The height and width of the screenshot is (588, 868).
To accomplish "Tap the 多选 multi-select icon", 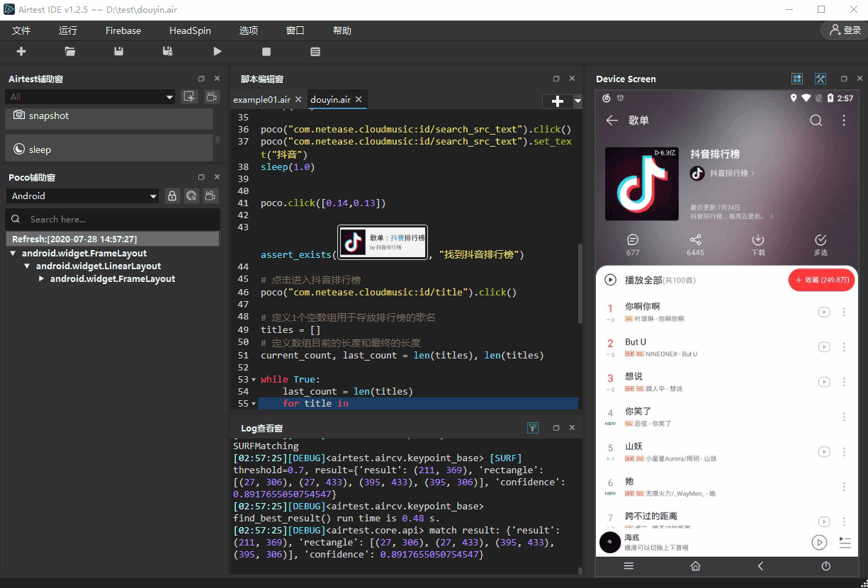I will click(x=821, y=245).
